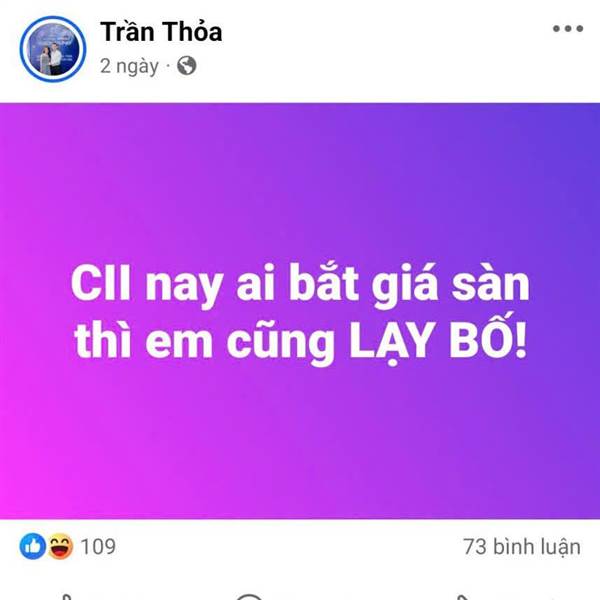This screenshot has height=600, width=600.
Task: Click the laughing Haha reaction emoji
Action: click(60, 546)
